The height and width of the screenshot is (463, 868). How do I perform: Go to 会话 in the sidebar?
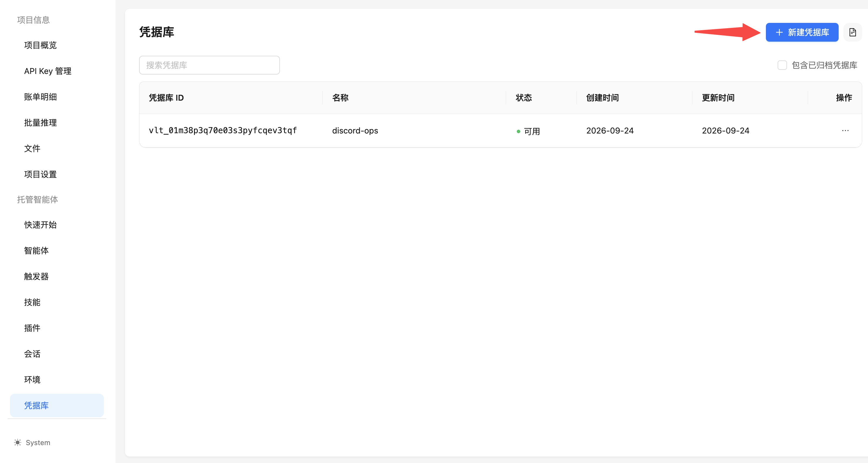32,354
